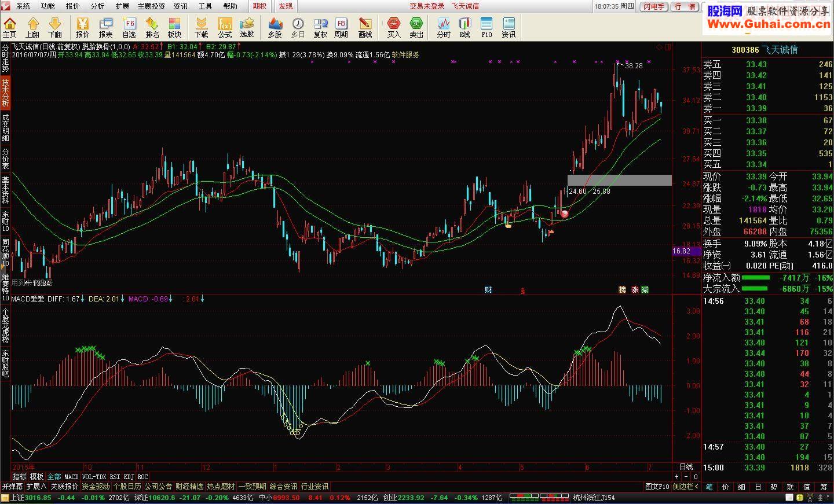Viewport: 834px width, 504px height.
Task: Click the B2: 29.87 indicator arrow
Action: 240,46
